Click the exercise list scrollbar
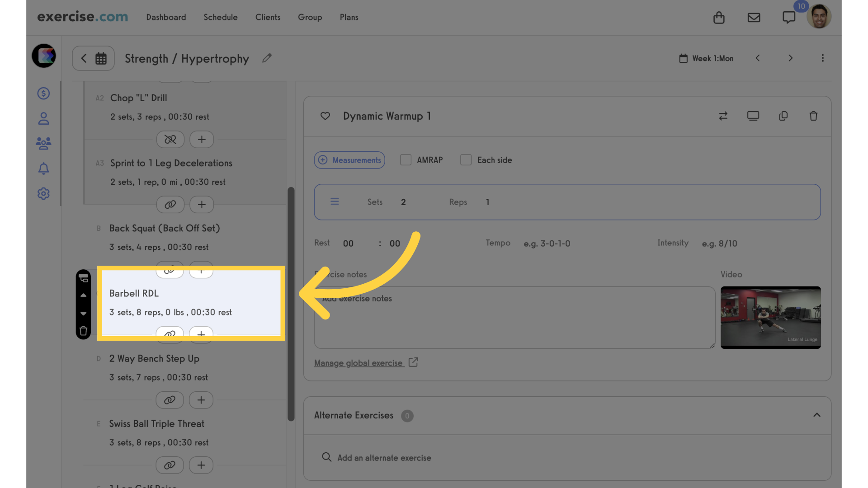The height and width of the screenshot is (488, 868). click(x=291, y=304)
